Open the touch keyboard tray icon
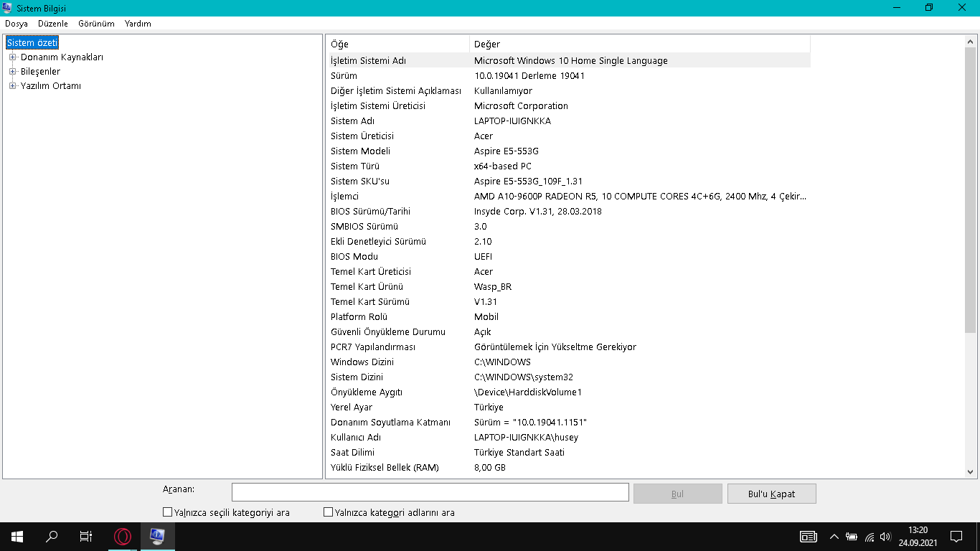 tap(809, 537)
